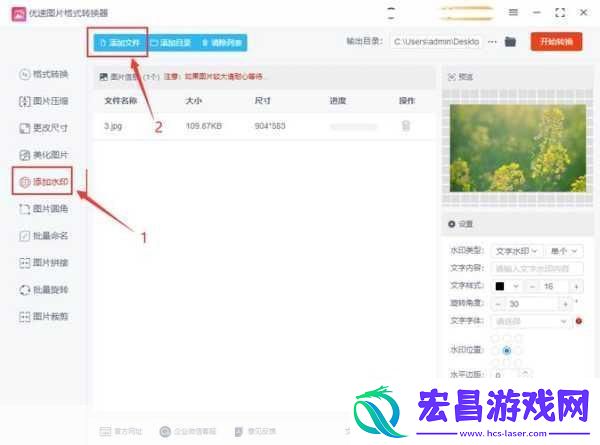Click the 添加目录 add folder button
The width and height of the screenshot is (600, 445).
click(x=171, y=42)
